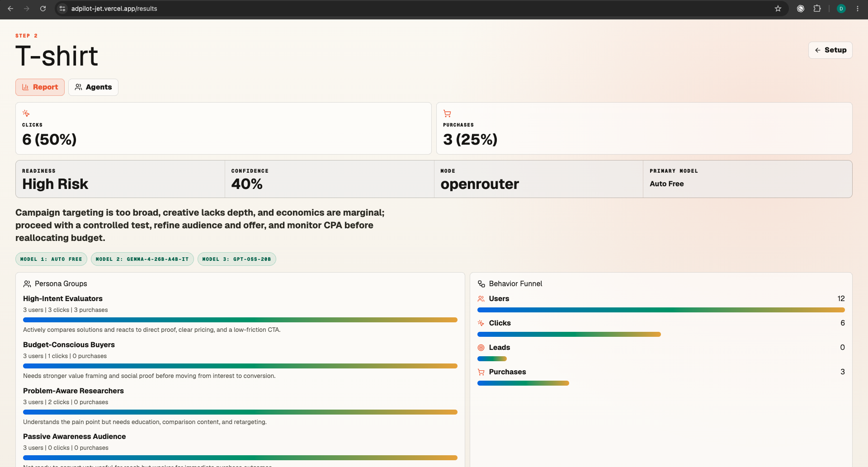Click the Users icon in funnel
Viewport: 868px width, 467px height.
(481, 299)
